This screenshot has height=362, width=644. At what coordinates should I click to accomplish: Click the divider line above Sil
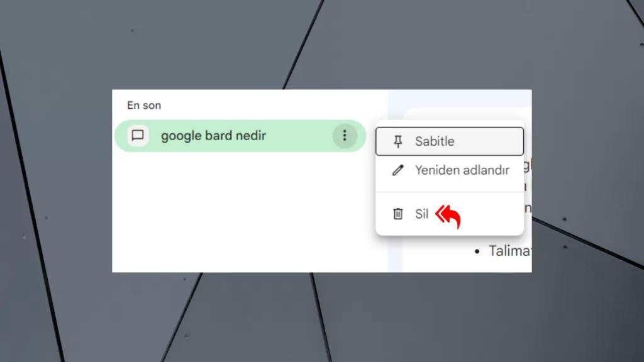pyautogui.click(x=450, y=192)
